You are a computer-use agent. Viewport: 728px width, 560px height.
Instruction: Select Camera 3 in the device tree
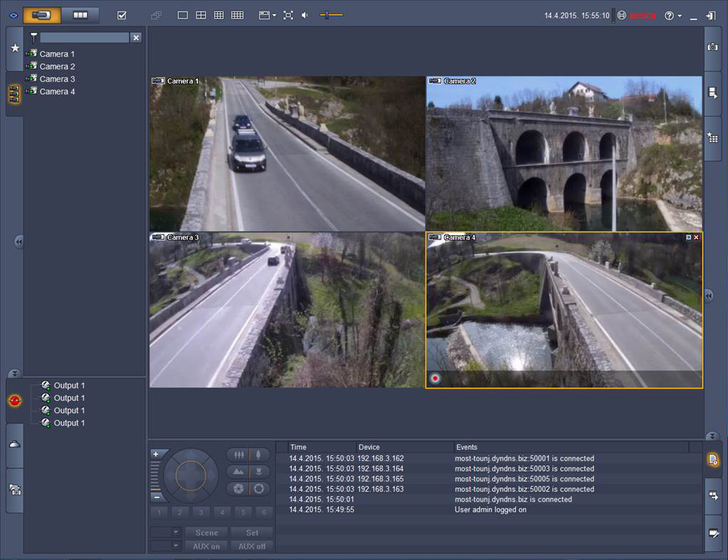tap(57, 79)
